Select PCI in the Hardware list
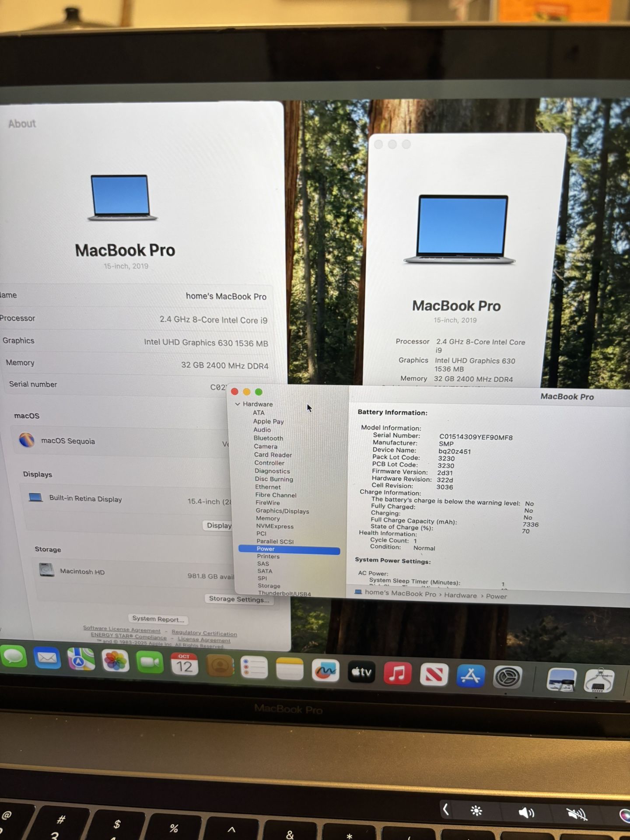The image size is (630, 840). [x=261, y=534]
